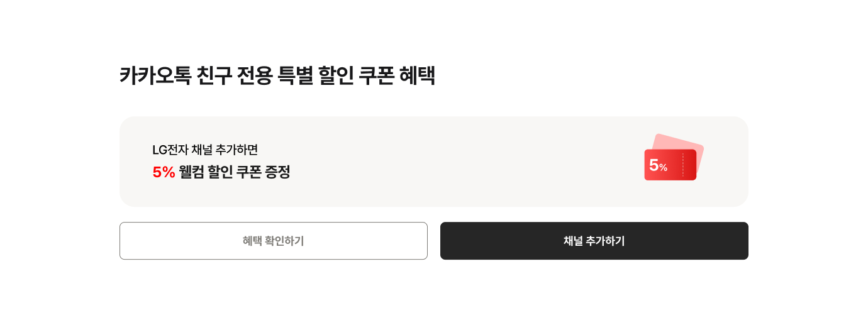Click 웰컴 할인 쿠폰 증정 text
Viewport: 868px width, 320px height.
(x=235, y=172)
